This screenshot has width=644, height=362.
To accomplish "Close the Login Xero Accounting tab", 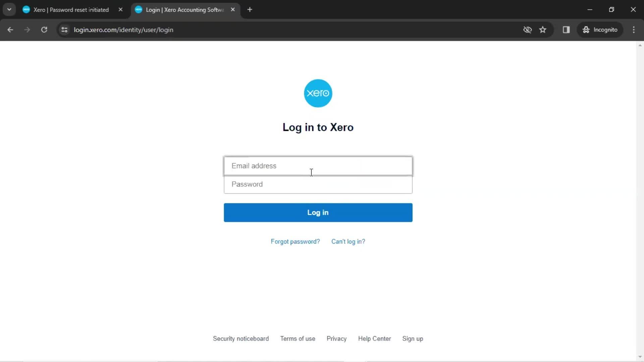I will click(233, 10).
